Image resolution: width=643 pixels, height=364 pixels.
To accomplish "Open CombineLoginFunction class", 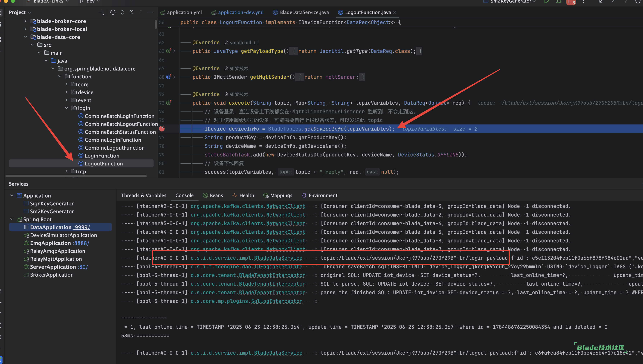I will [110, 140].
